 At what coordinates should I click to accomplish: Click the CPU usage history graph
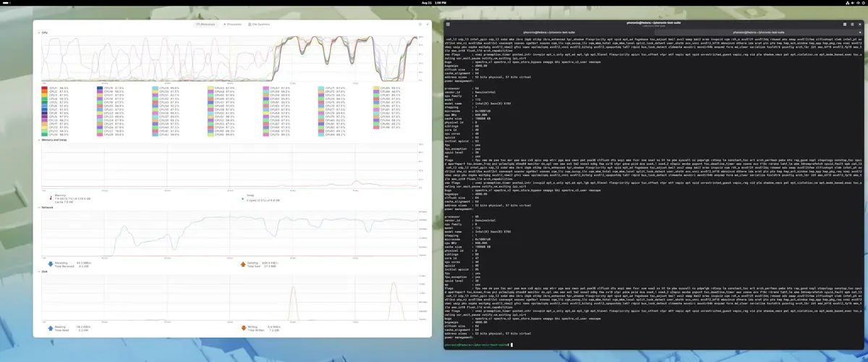(x=228, y=59)
